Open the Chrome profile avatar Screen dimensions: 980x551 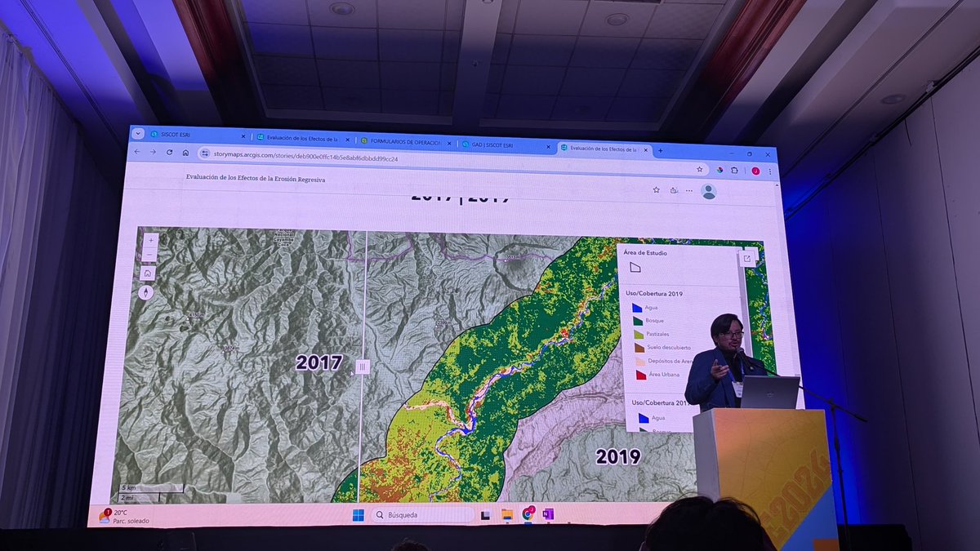coord(755,171)
